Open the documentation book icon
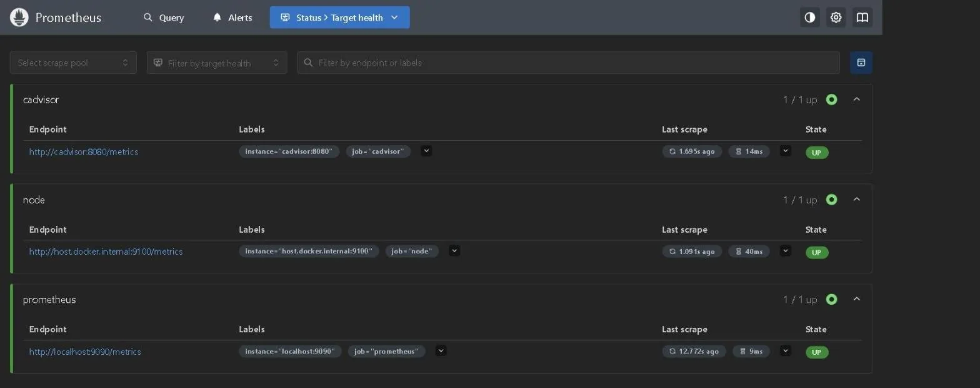 coord(862,18)
